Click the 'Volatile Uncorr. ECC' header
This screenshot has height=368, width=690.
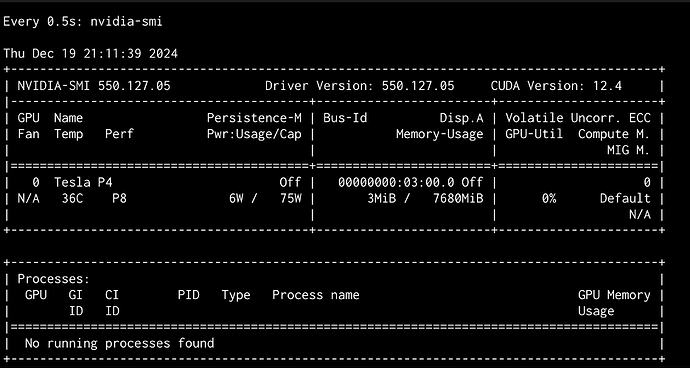click(x=578, y=118)
